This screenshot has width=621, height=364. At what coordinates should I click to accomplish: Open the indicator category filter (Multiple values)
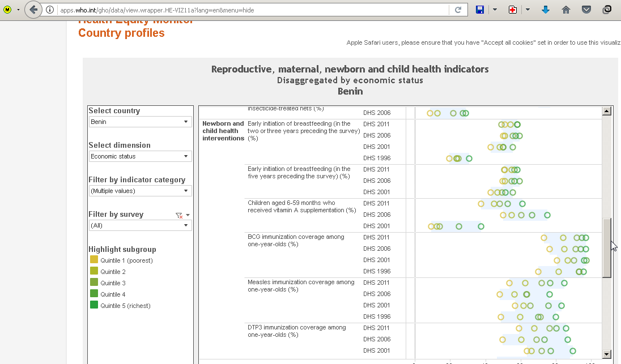tap(140, 191)
